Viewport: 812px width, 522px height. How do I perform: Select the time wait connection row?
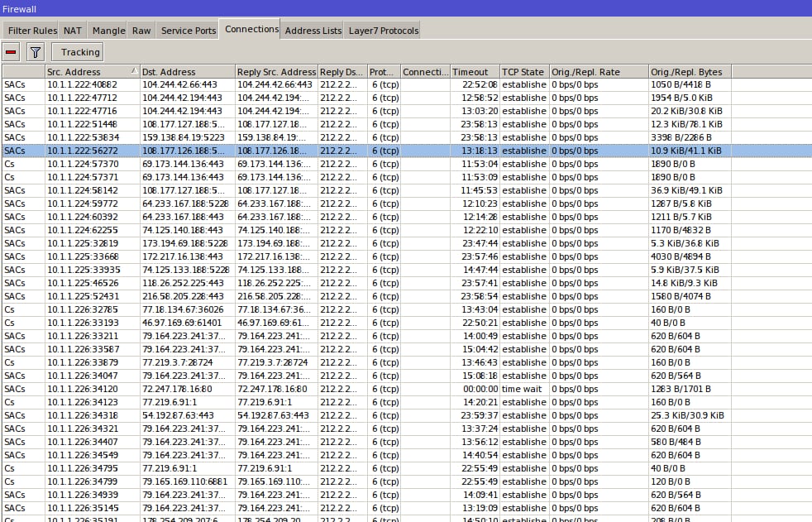coord(406,389)
